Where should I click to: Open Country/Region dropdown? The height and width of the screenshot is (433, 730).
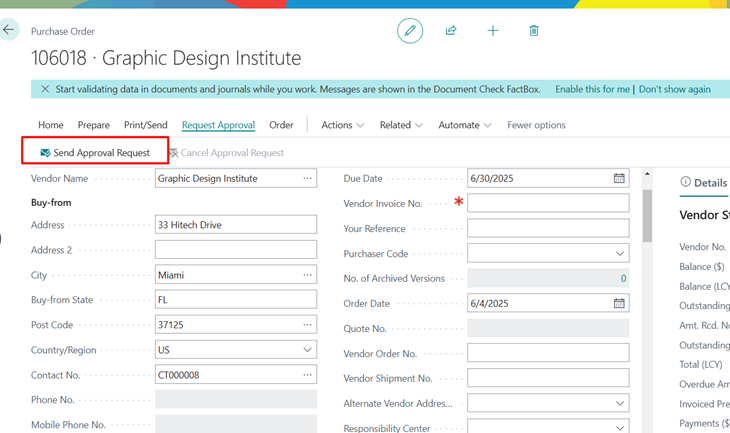307,350
